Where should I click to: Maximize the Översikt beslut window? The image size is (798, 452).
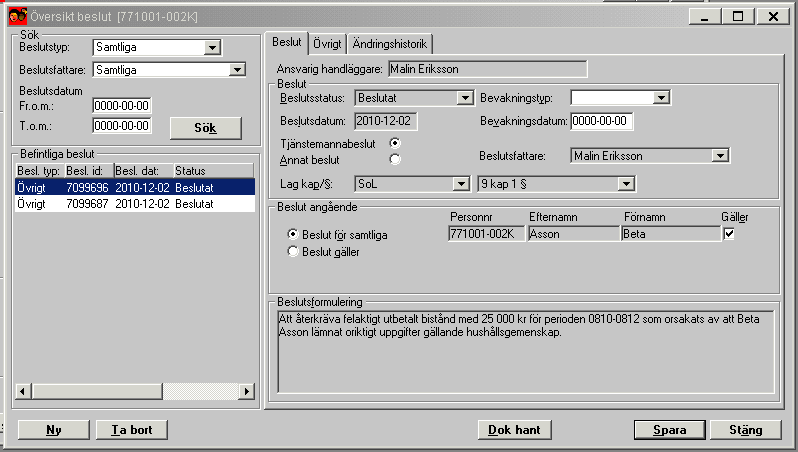point(738,16)
